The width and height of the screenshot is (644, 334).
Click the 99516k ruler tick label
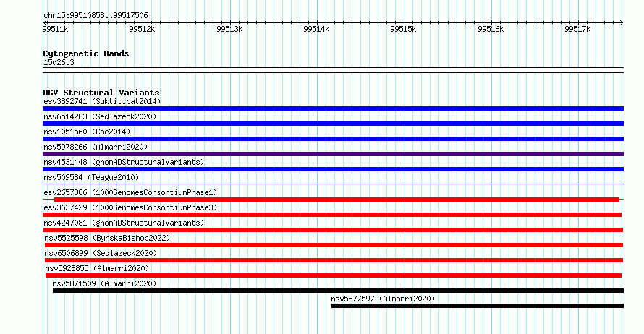click(491, 29)
